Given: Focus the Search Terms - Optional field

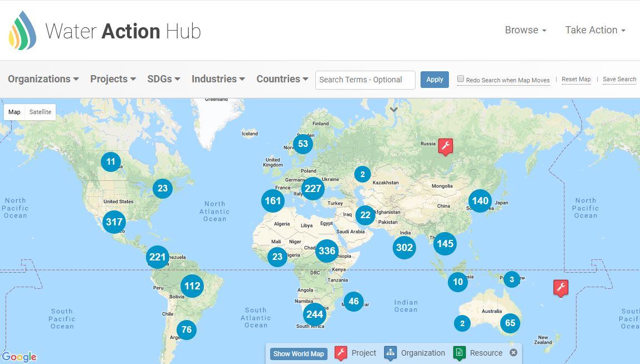Looking at the screenshot, I should (x=365, y=80).
